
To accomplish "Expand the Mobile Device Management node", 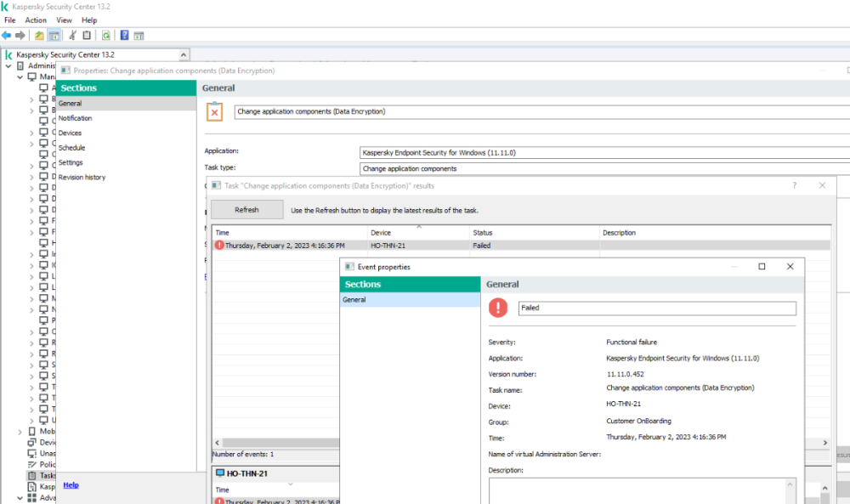I will coord(20,431).
